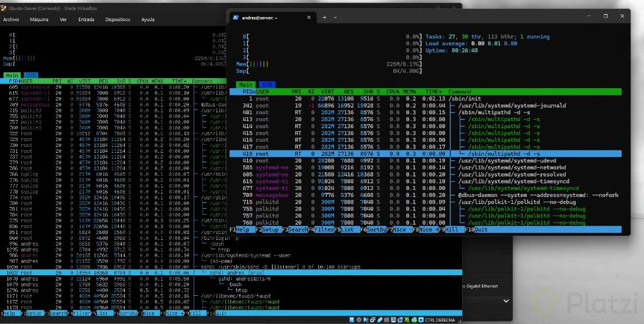Open the Dispositivos menu in VirtualBox
644x324 pixels.
118,19
